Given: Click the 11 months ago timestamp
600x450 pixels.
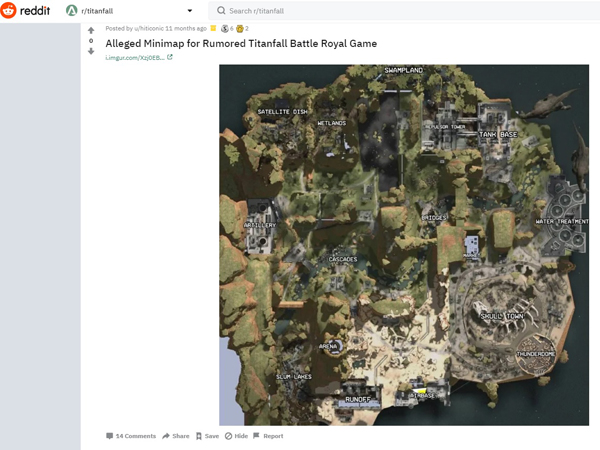Looking at the screenshot, I should [x=186, y=28].
